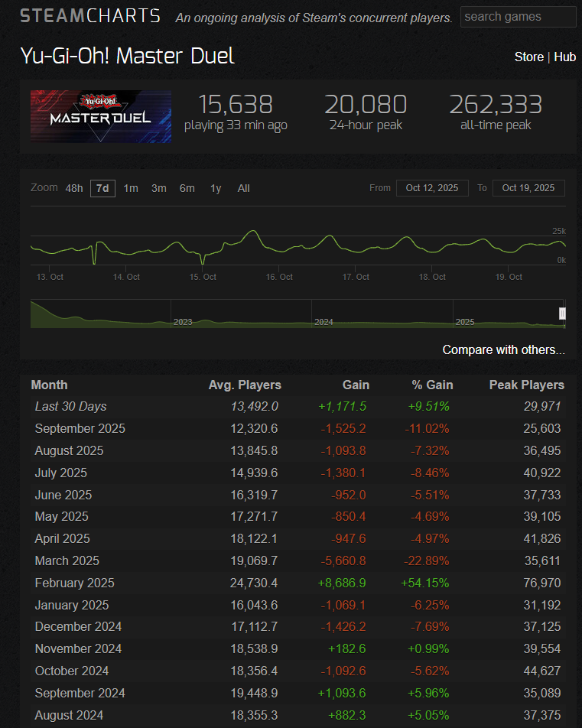The height and width of the screenshot is (728, 582).
Task: Open the Hub link
Action: click(565, 57)
